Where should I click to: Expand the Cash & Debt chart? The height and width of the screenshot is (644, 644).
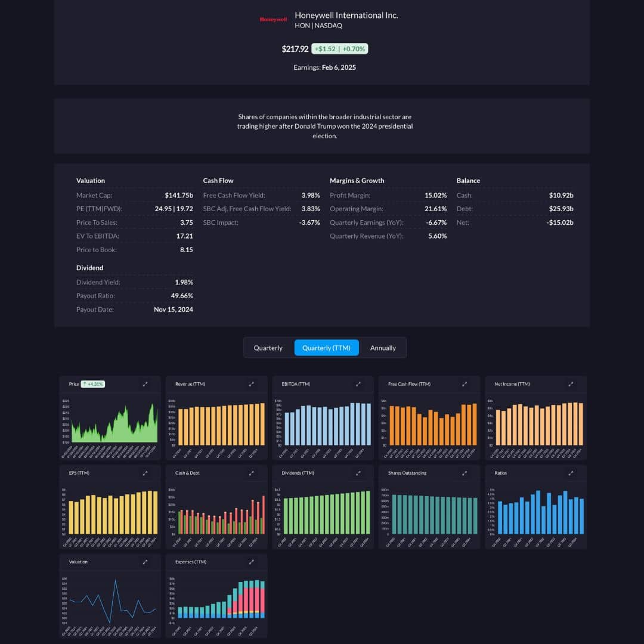click(252, 473)
